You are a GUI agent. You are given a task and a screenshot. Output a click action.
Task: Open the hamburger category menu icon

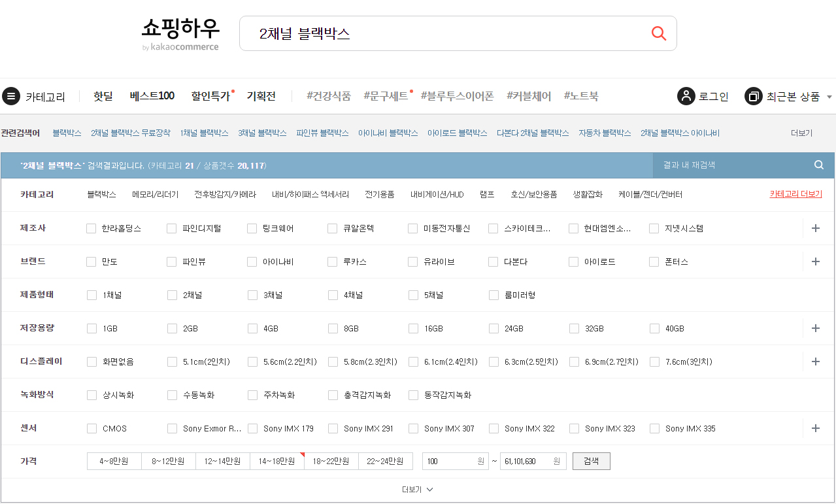coord(11,96)
